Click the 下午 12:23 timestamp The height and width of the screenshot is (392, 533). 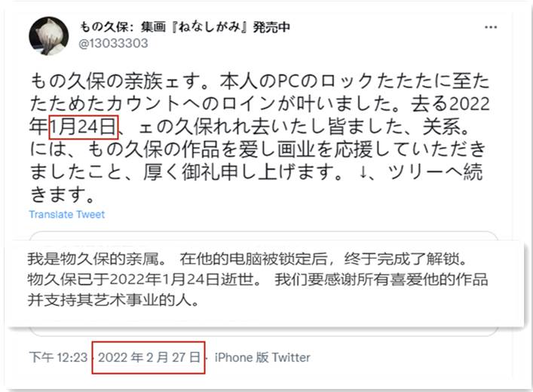58,357
